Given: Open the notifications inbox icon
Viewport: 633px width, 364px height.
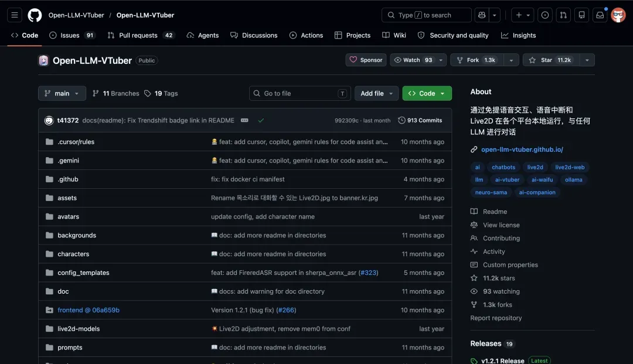Looking at the screenshot, I should pyautogui.click(x=600, y=15).
